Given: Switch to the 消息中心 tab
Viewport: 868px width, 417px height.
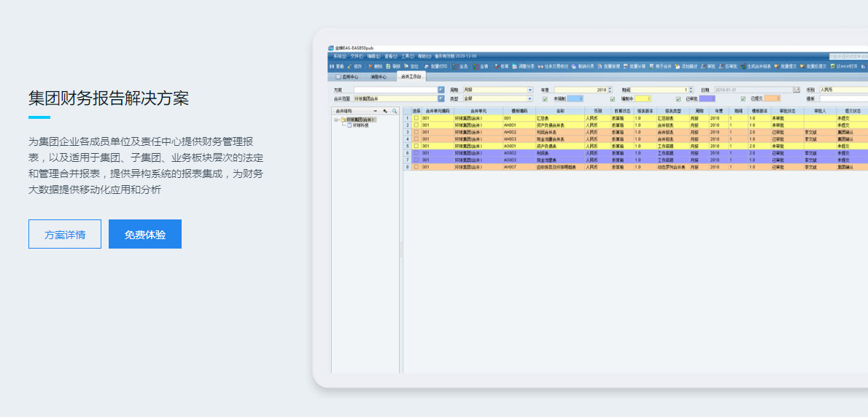Looking at the screenshot, I should pos(378,77).
